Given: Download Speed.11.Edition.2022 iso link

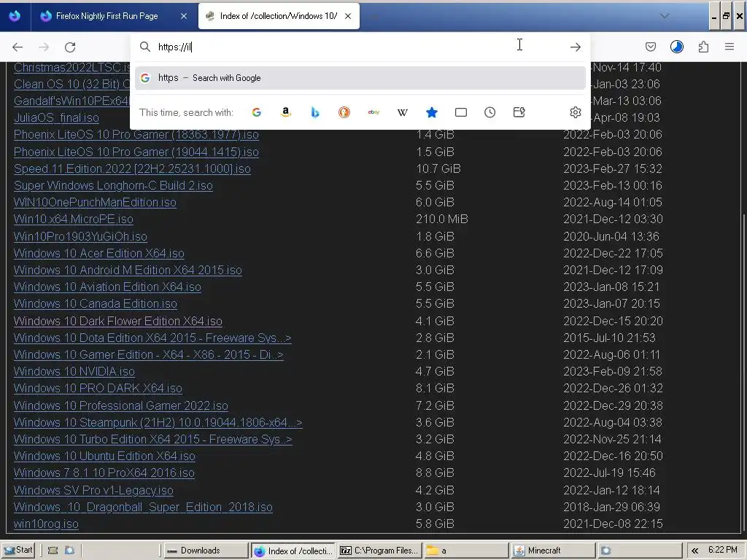Looking at the screenshot, I should pos(132,168).
